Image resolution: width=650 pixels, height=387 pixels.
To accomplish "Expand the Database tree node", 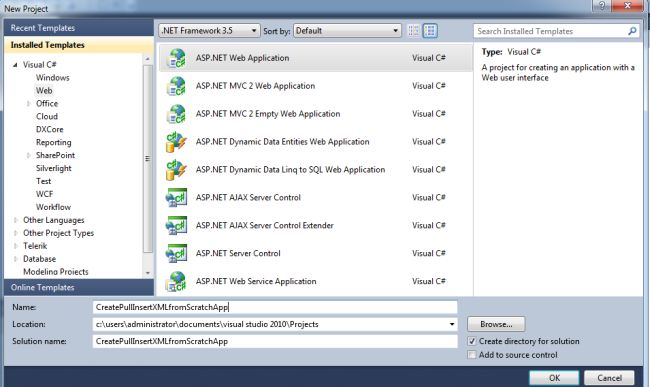I will coord(16,259).
